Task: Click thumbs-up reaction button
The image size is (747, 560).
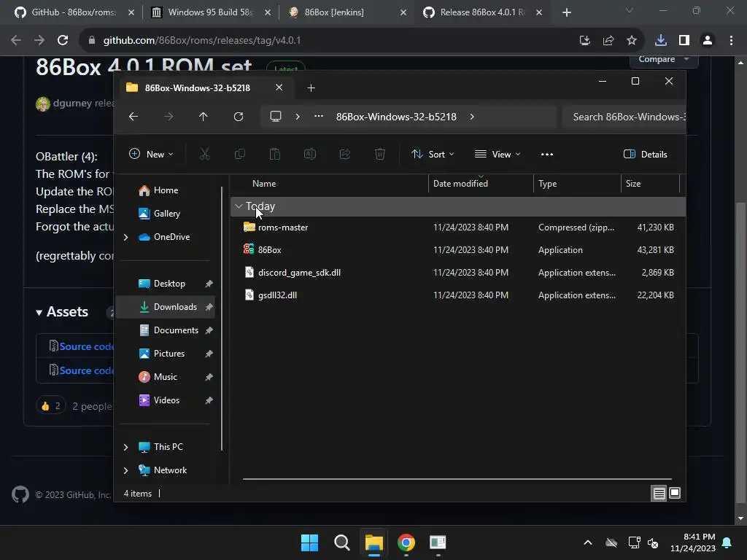Action: click(x=50, y=405)
